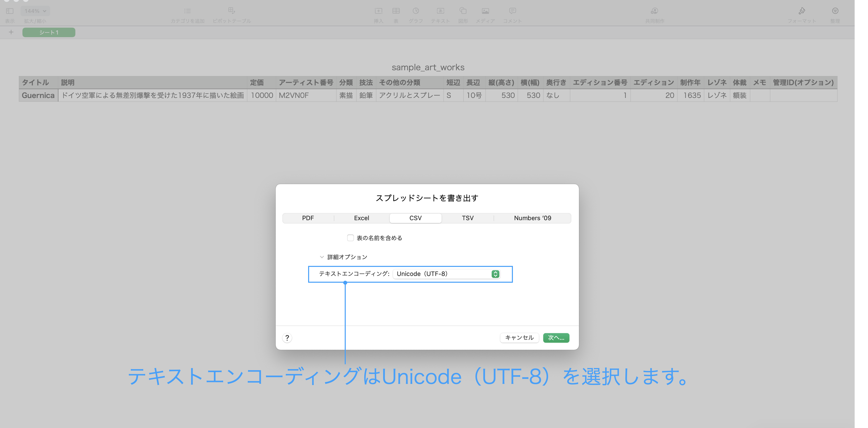Select the 素描 cell
This screenshot has width=868, height=428.
pos(346,95)
